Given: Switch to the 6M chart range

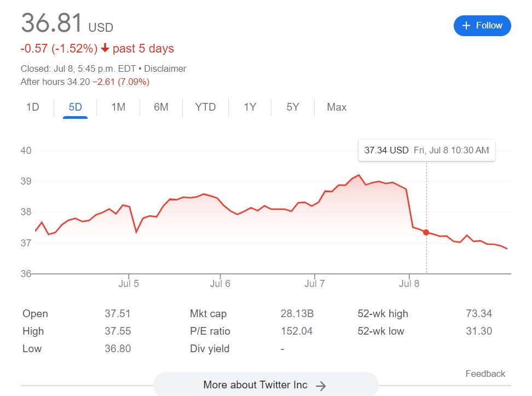Looking at the screenshot, I should click(161, 107).
